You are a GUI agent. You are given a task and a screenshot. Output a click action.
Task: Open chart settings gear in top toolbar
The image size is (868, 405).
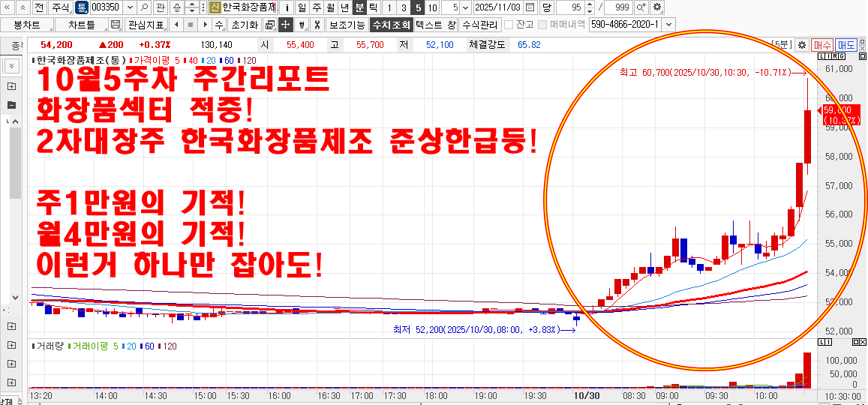pyautogui.click(x=657, y=7)
